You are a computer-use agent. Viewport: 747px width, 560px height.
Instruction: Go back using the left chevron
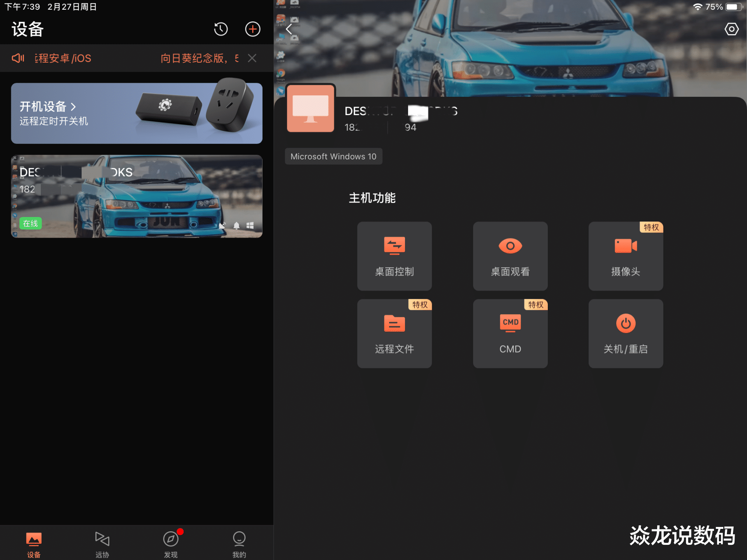289,29
